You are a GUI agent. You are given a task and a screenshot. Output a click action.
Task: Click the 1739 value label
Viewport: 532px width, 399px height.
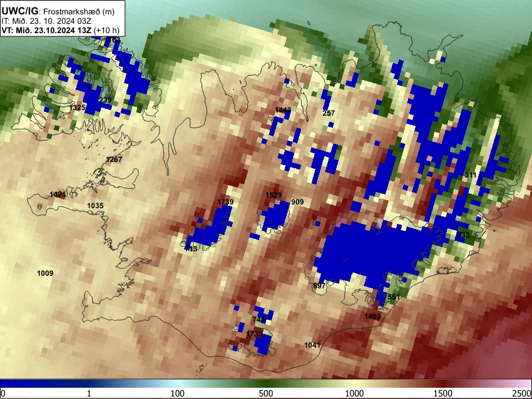tap(225, 202)
